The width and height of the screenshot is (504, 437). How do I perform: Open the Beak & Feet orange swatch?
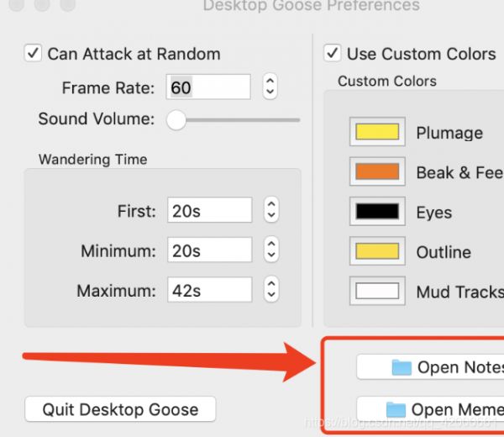377,171
